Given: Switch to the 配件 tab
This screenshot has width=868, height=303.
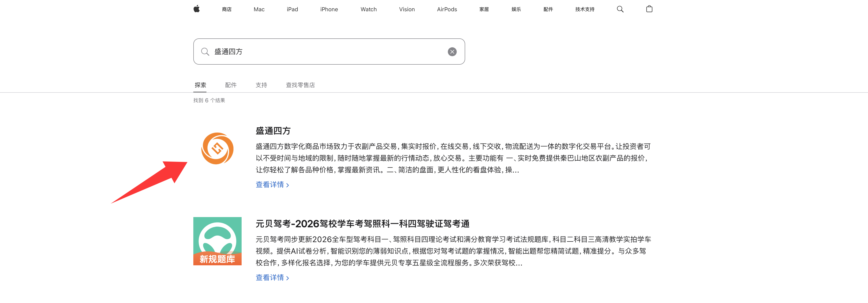Looking at the screenshot, I should pos(231,85).
